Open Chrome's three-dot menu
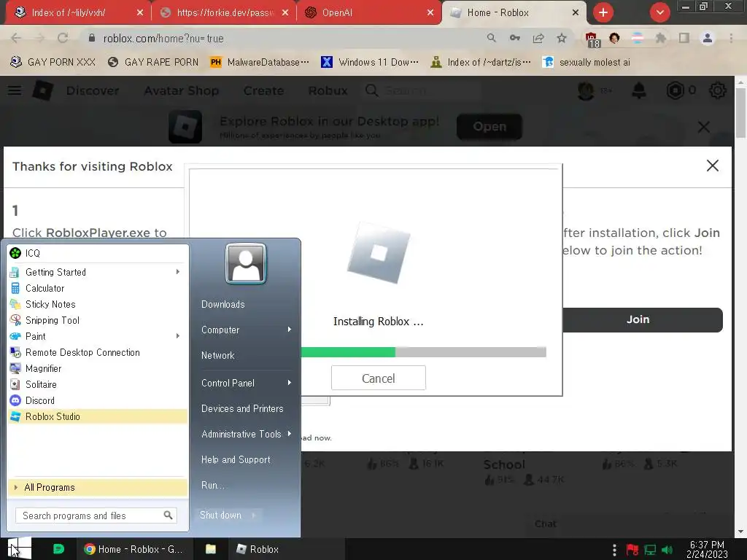This screenshot has width=747, height=560. (731, 38)
